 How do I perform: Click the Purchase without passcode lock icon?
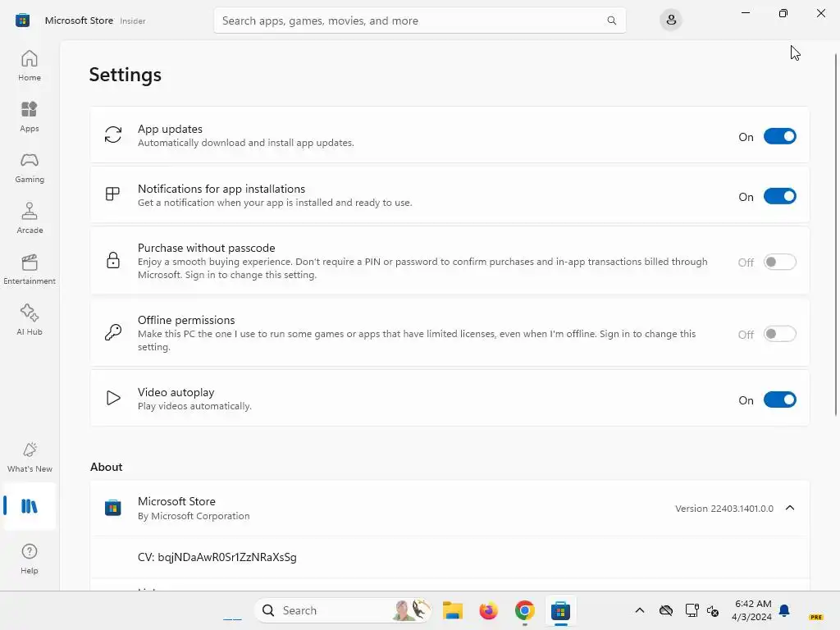point(113,260)
